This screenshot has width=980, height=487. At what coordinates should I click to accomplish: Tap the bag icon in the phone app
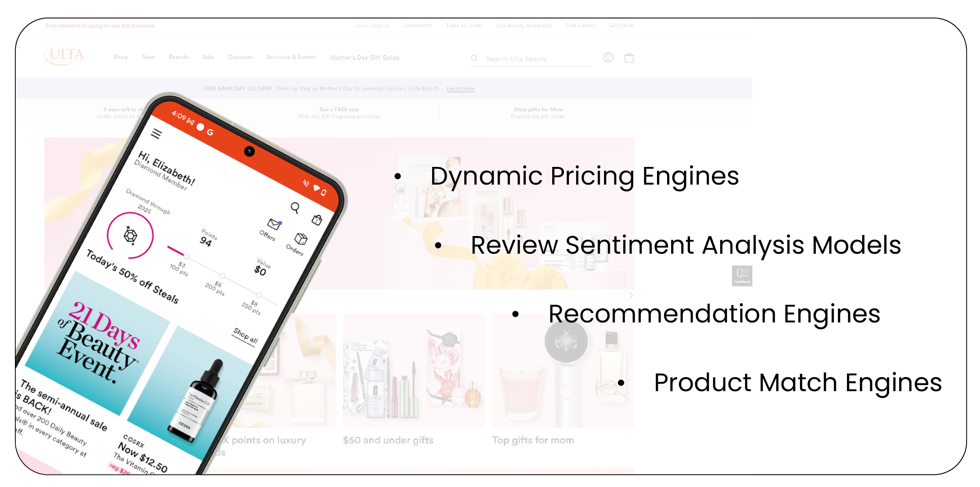[317, 220]
